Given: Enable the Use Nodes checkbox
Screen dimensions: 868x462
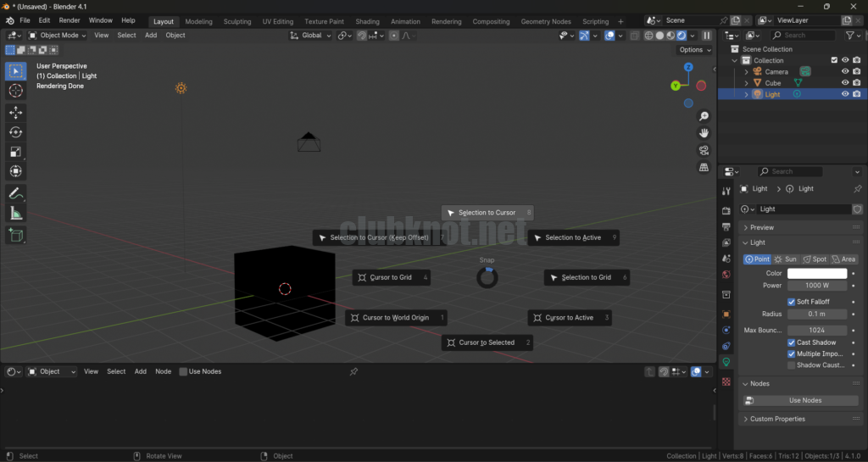Looking at the screenshot, I should click(x=183, y=371).
